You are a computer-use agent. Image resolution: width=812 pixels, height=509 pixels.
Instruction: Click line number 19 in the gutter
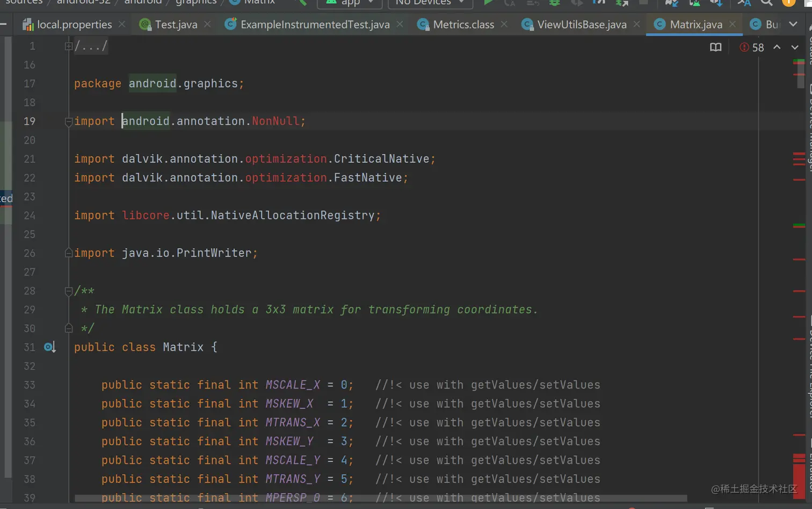coord(30,121)
